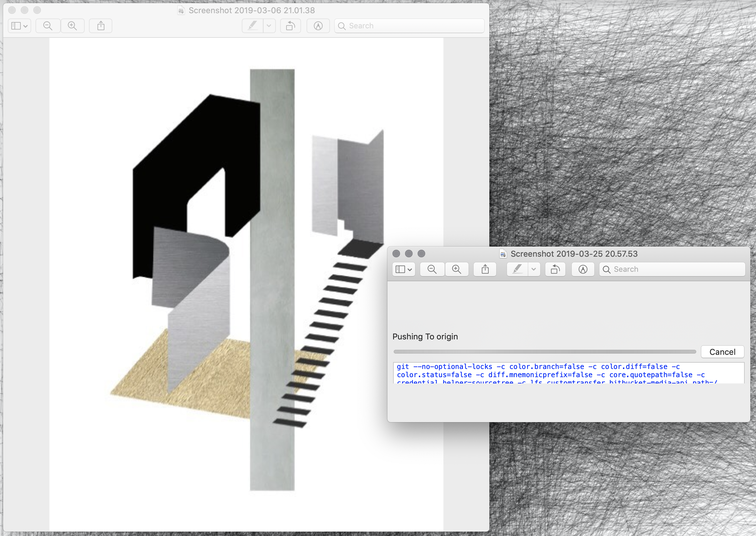Zoom in in the background Preview window
Image resolution: width=756 pixels, height=536 pixels.
coord(72,26)
